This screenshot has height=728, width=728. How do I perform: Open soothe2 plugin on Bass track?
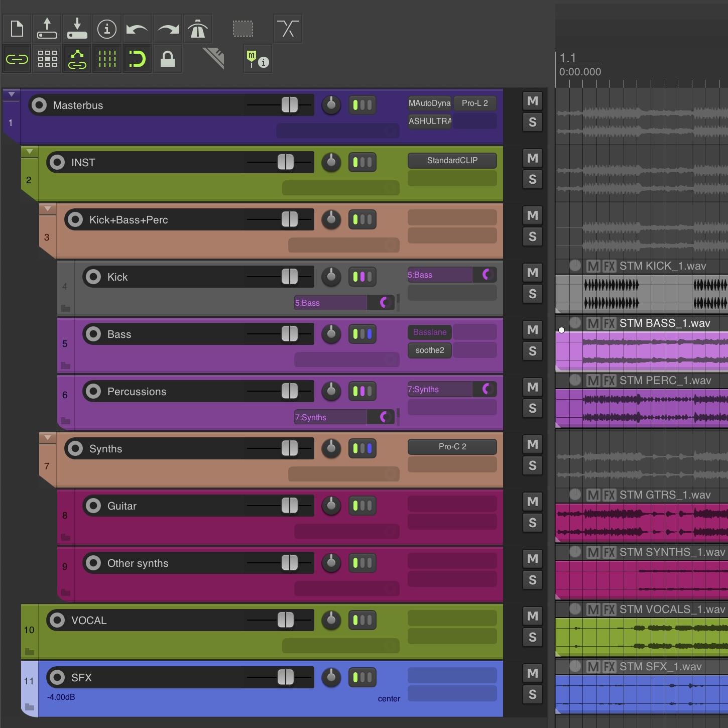[430, 350]
